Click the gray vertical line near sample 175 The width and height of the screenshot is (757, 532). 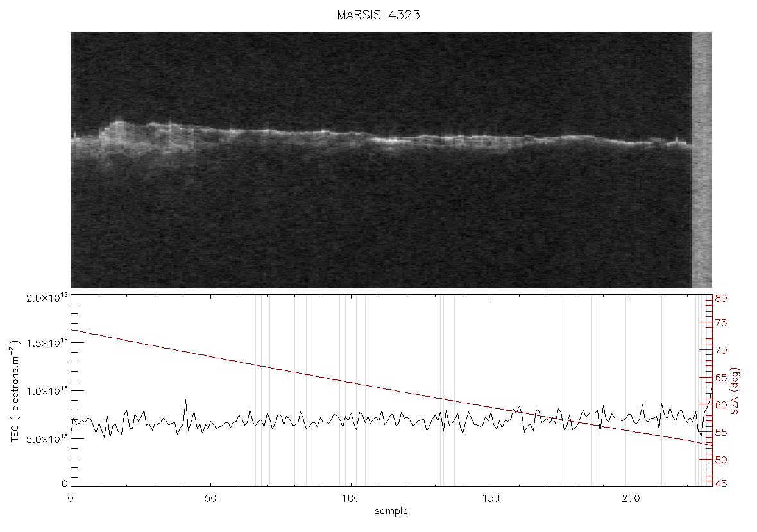click(561, 391)
